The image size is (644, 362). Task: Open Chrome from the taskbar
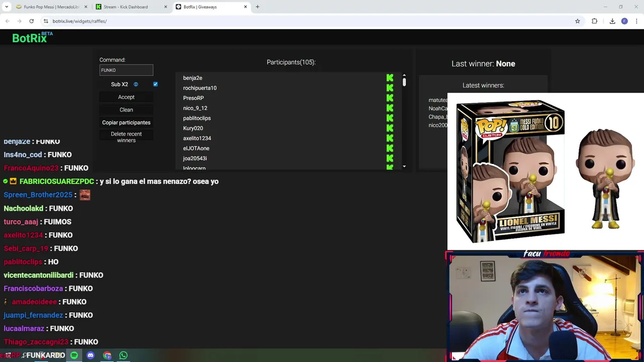[107, 355]
